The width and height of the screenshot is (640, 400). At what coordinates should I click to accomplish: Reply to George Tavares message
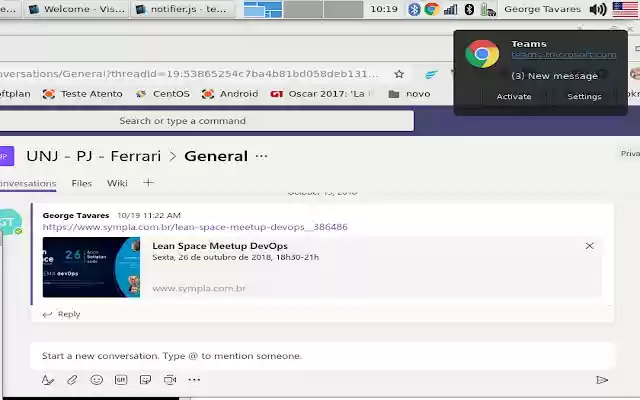(61, 314)
